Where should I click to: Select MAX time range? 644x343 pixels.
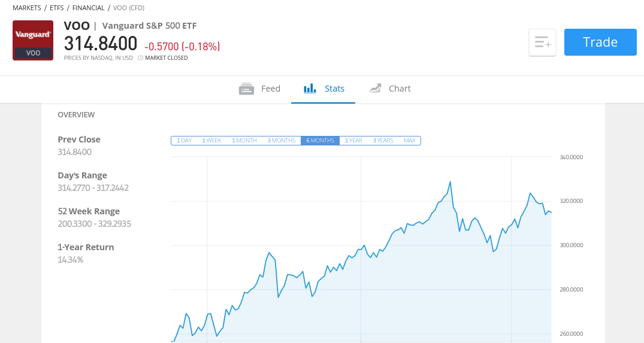click(x=410, y=140)
